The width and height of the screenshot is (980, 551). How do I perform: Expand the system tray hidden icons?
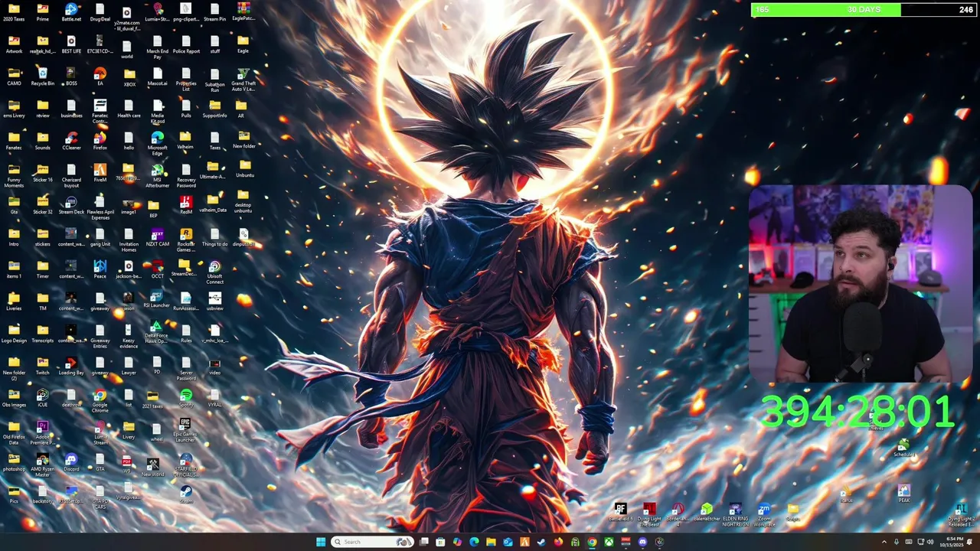pos(884,542)
